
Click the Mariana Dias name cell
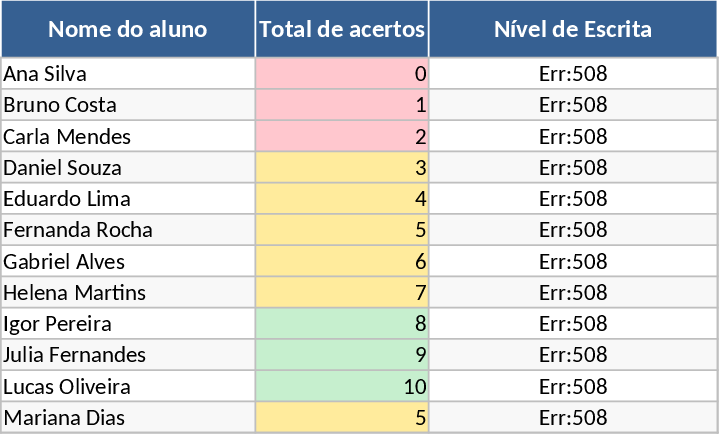(128, 418)
